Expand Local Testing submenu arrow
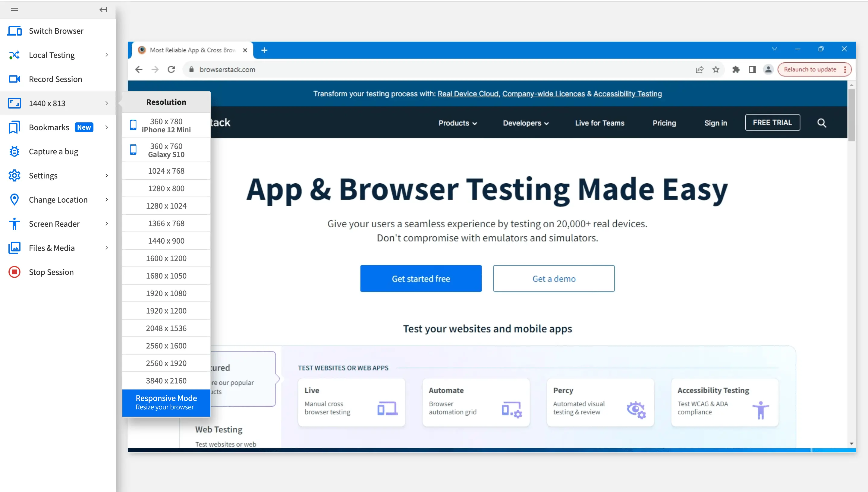 point(107,55)
